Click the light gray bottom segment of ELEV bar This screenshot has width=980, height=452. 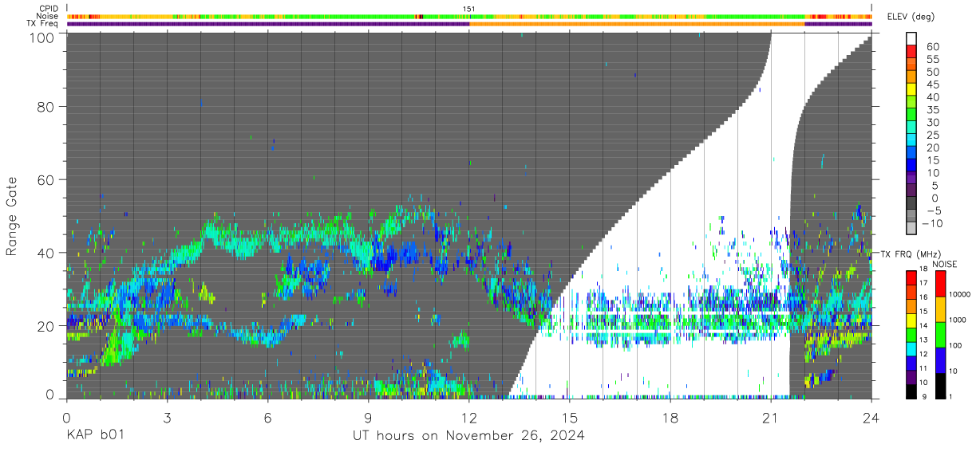coord(911,228)
